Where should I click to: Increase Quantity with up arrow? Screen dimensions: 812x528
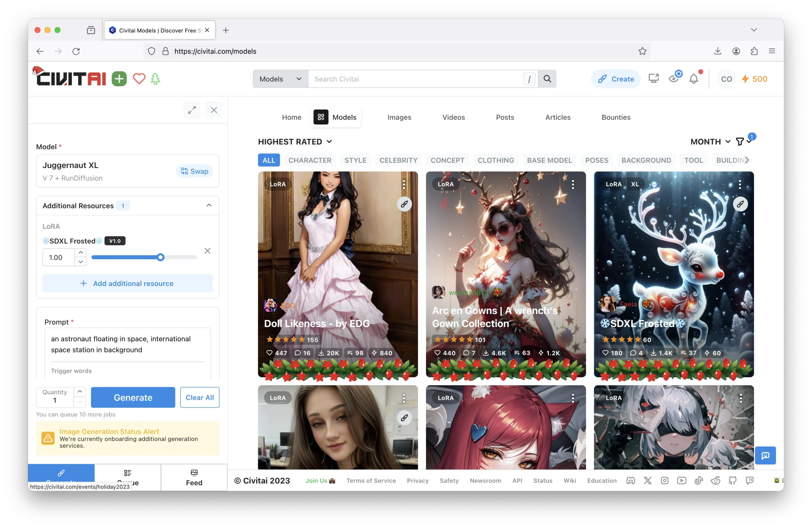point(80,392)
